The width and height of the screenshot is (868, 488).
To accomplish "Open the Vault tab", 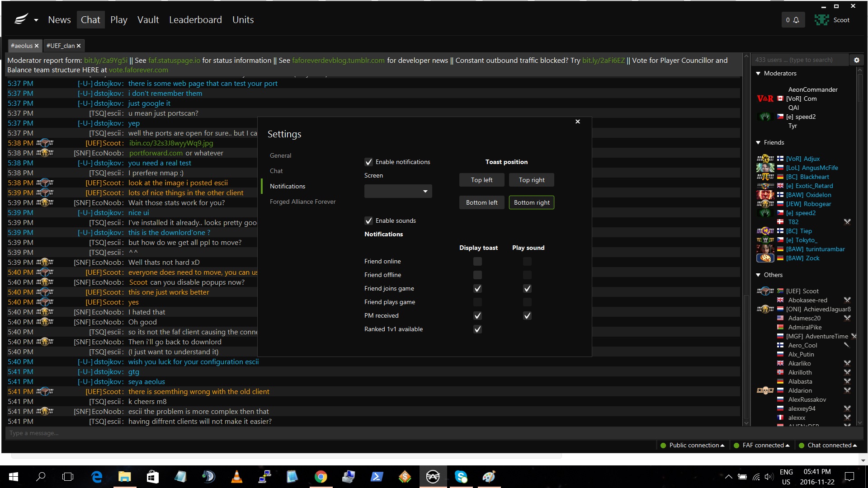I will (148, 20).
